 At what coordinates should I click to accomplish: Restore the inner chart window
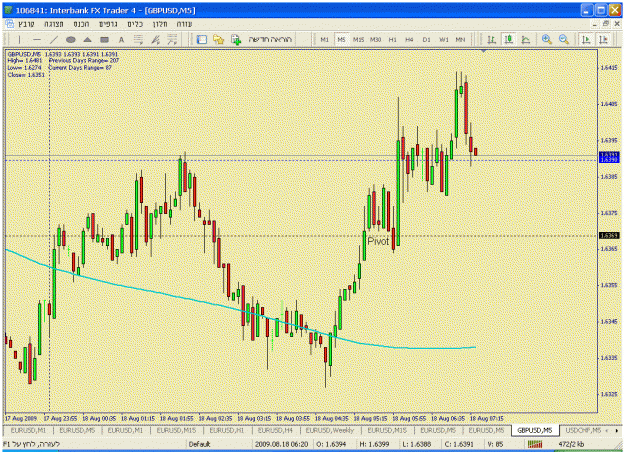[x=606, y=24]
